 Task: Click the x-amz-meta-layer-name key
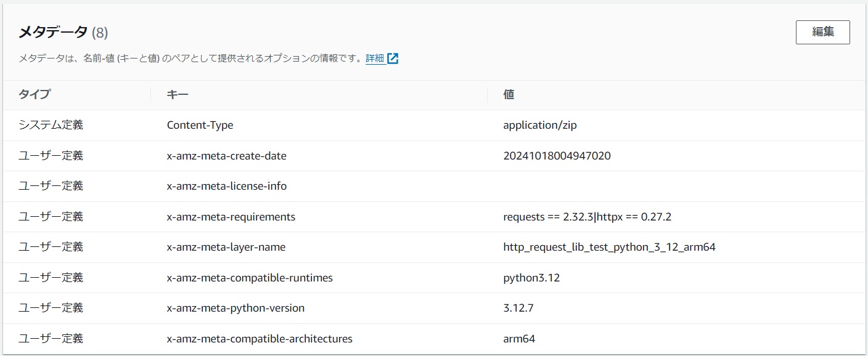coord(221,247)
